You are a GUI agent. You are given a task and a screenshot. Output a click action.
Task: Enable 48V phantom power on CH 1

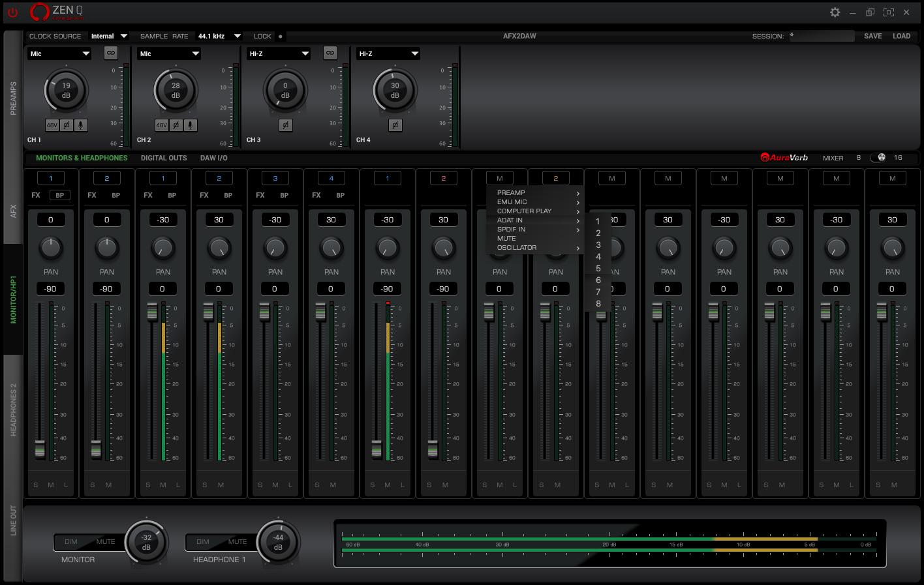pos(52,125)
